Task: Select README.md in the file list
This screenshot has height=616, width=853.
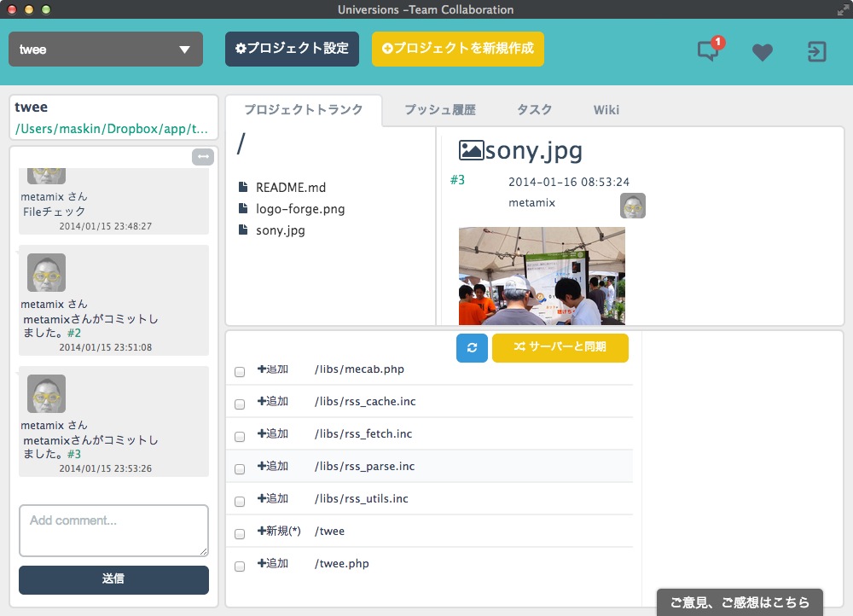Action: [x=290, y=188]
